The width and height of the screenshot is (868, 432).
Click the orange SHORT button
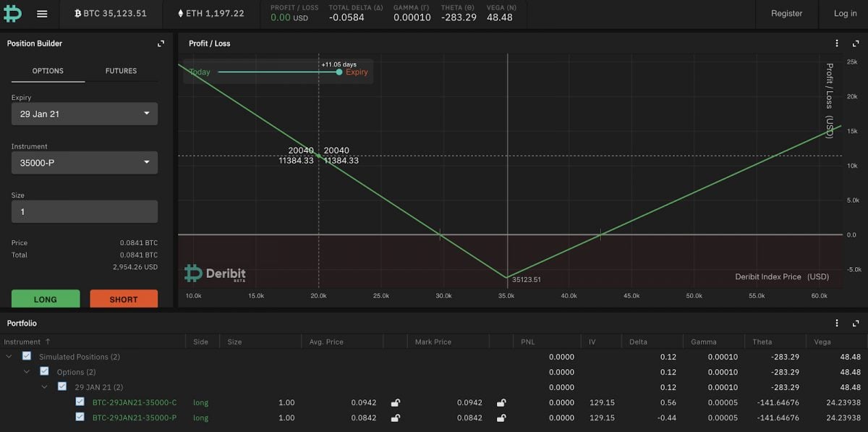point(124,299)
